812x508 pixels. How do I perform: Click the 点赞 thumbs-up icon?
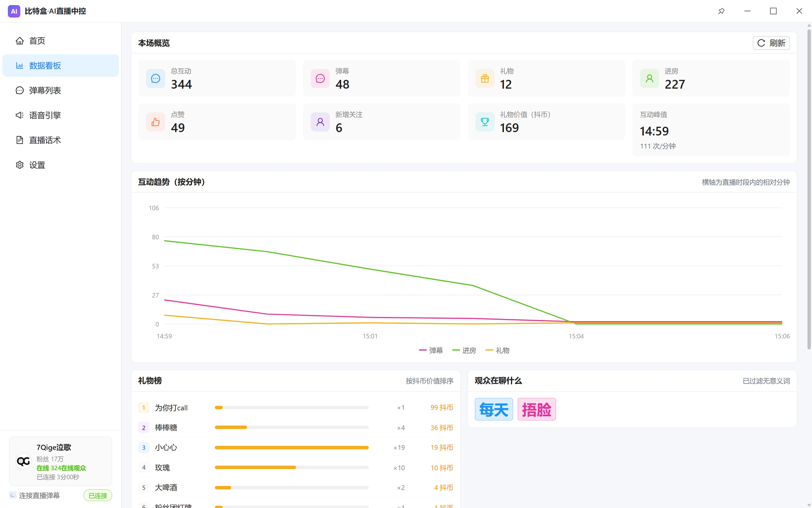155,122
